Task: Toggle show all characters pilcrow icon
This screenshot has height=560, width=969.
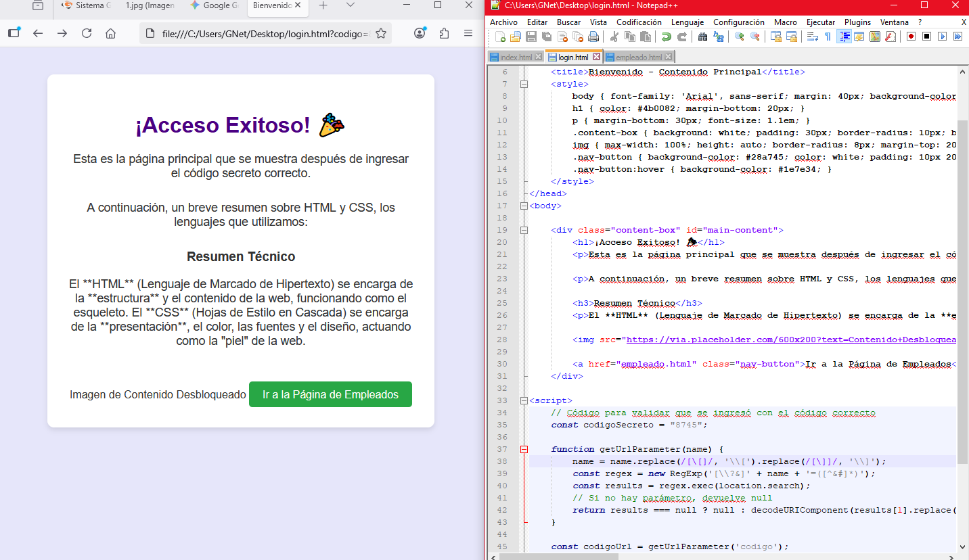Action: point(827,37)
